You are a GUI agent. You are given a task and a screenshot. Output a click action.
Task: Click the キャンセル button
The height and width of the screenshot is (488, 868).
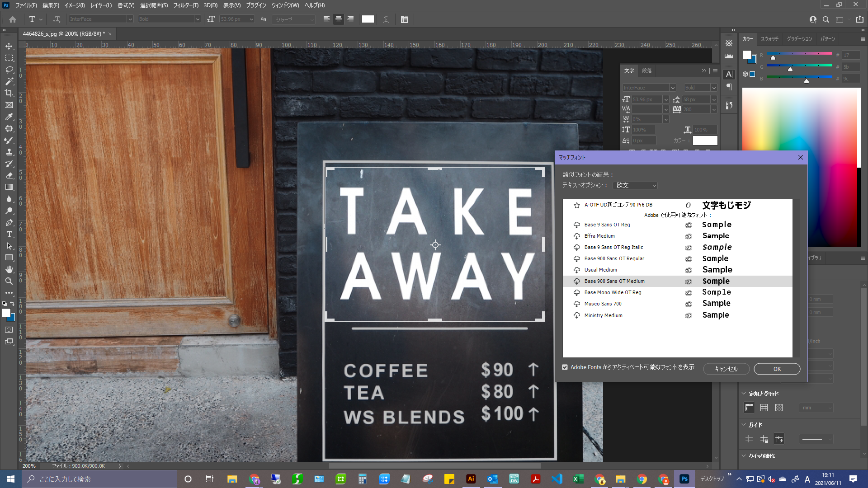(x=726, y=369)
